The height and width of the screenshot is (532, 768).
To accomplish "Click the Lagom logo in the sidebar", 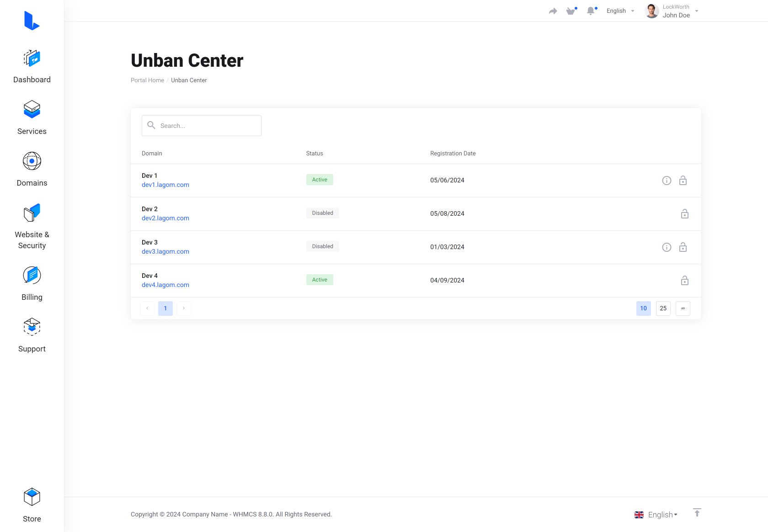I will pyautogui.click(x=32, y=21).
